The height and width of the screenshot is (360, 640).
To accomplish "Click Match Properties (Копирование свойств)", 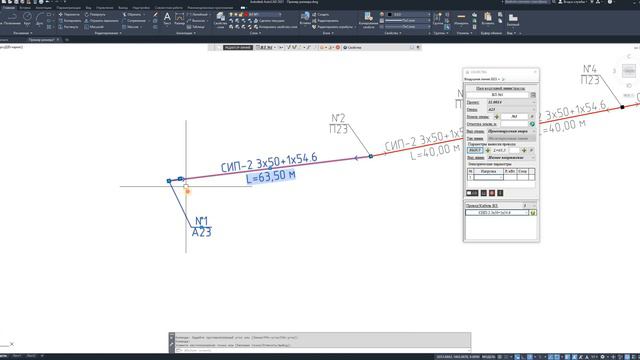I will coord(368,20).
